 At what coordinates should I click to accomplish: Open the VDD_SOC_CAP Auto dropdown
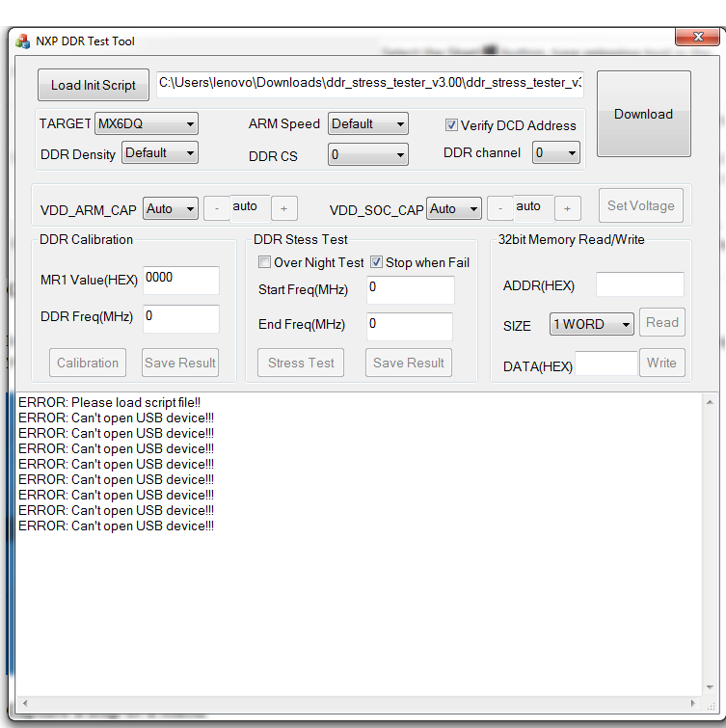coord(454,208)
